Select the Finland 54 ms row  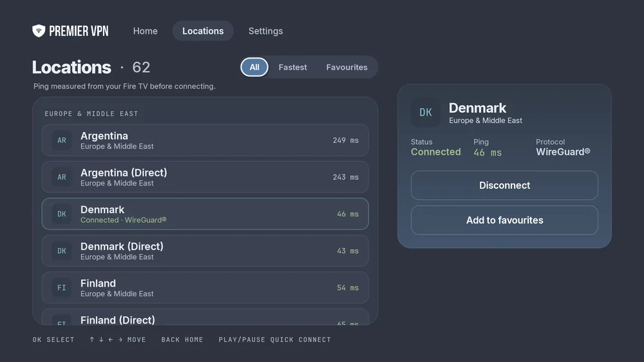(205, 288)
